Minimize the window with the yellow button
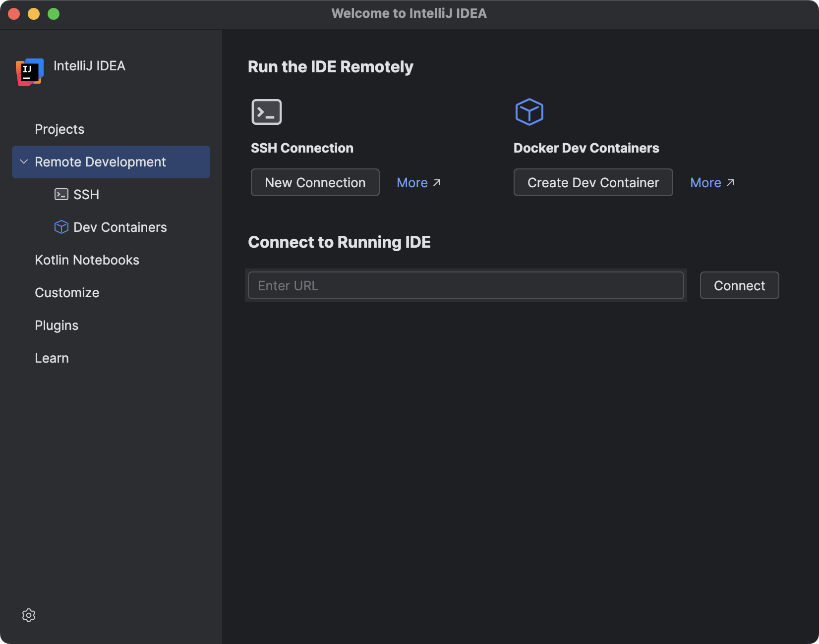Screen dimensions: 819x644 (x=34, y=14)
